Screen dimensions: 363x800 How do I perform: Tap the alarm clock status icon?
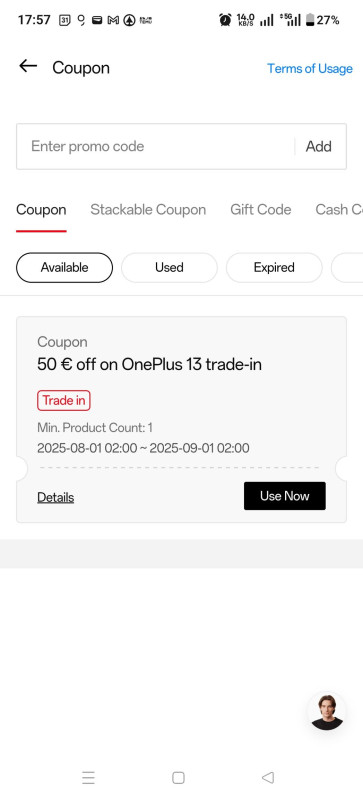pos(225,20)
